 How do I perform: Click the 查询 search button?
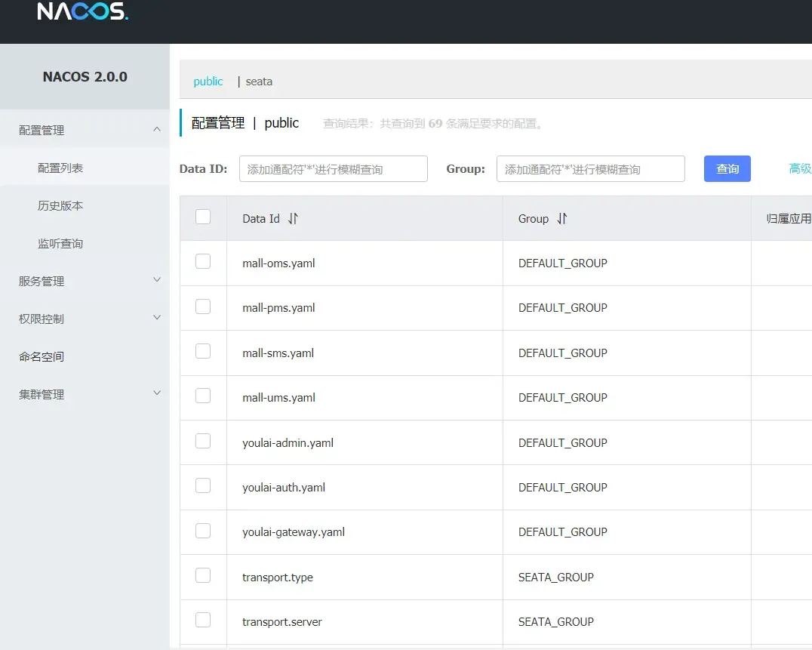click(x=727, y=168)
